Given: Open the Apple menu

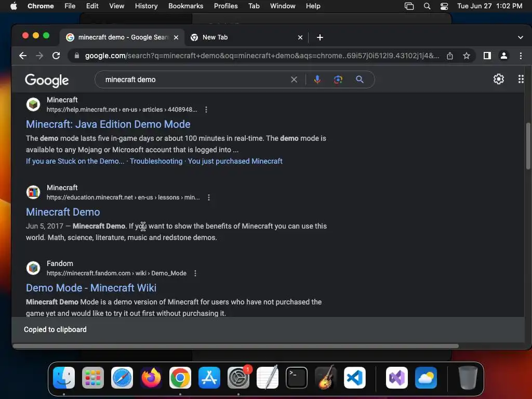Looking at the screenshot, I should point(14,6).
